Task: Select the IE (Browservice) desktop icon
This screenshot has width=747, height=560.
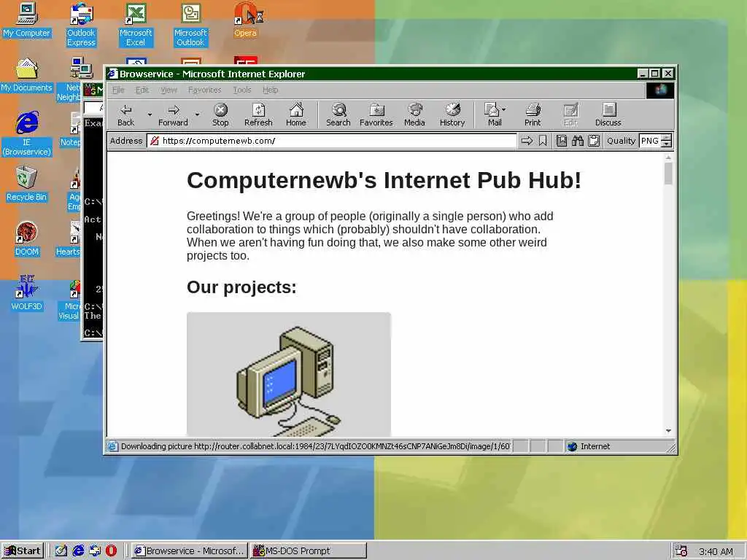Action: pyautogui.click(x=27, y=134)
